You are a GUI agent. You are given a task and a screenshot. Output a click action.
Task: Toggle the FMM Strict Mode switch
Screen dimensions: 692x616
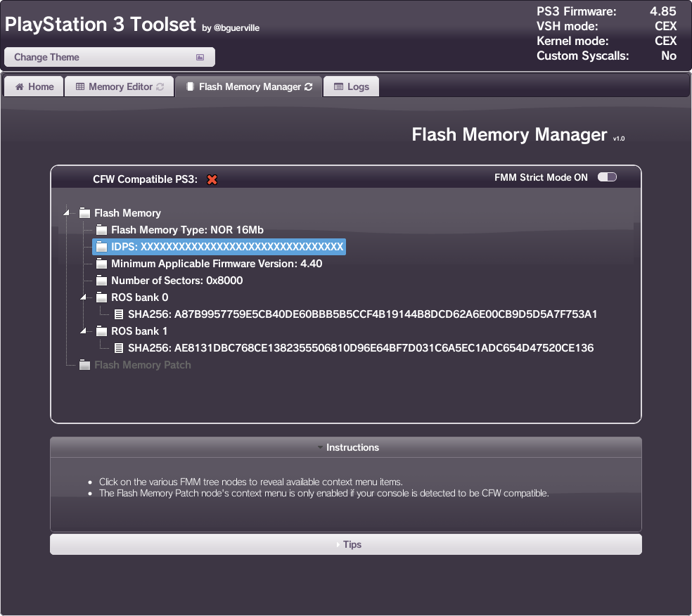[x=608, y=177]
